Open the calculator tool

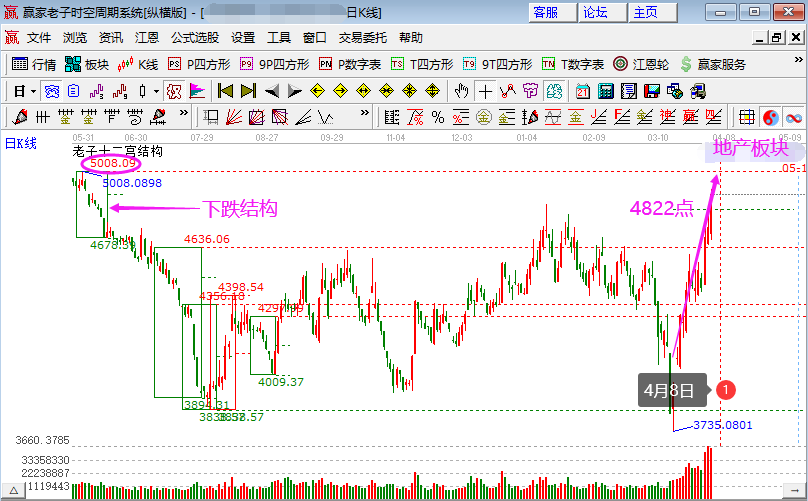(605, 92)
